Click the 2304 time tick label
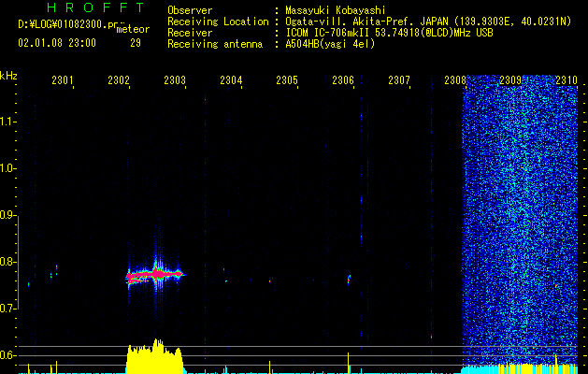This screenshot has width=588, height=374. (x=231, y=81)
